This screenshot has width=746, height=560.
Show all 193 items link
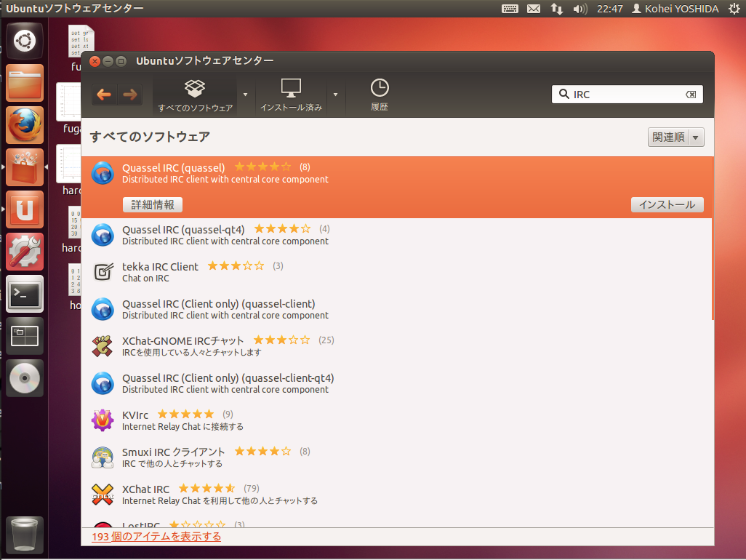click(x=156, y=537)
